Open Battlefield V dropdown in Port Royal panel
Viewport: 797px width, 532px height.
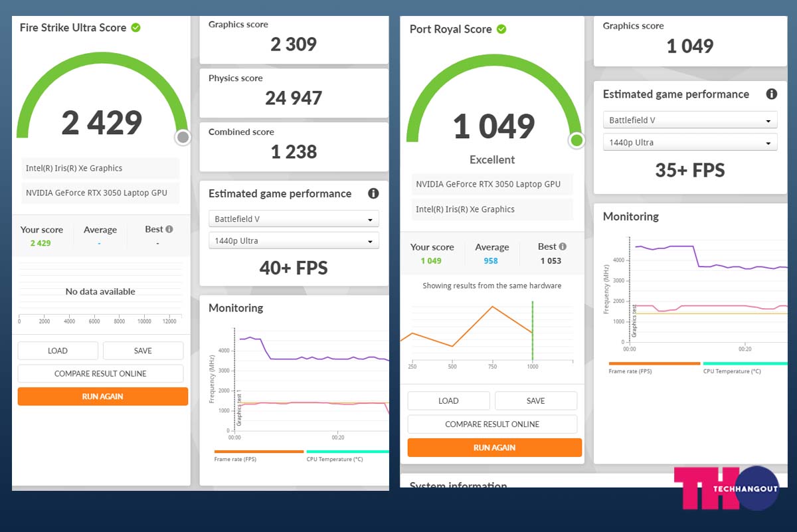(x=690, y=120)
